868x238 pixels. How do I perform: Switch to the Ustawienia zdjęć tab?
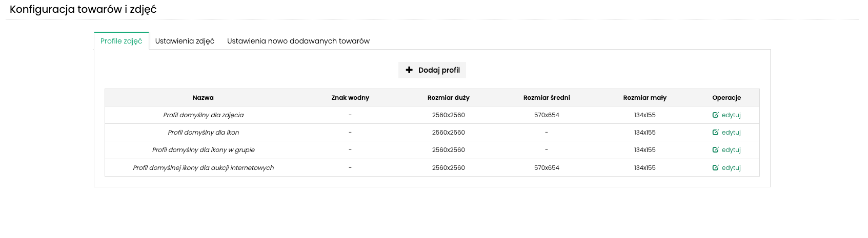coord(185,41)
